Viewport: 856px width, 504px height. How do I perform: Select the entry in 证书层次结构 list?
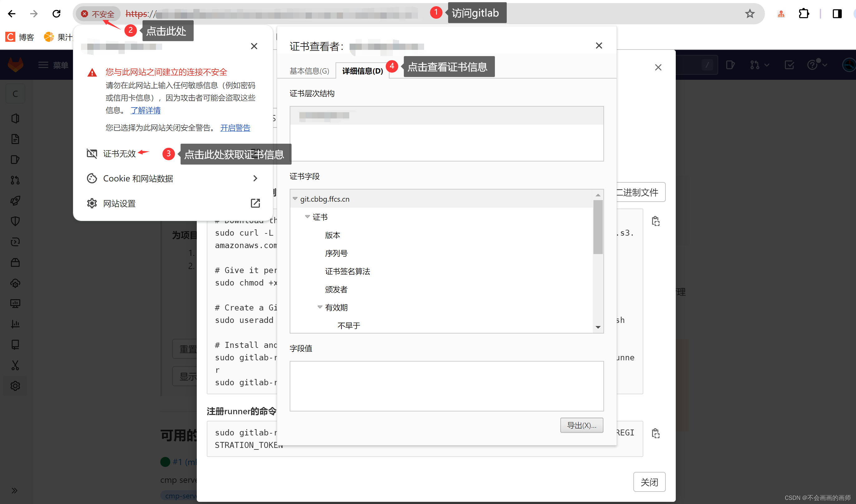coord(446,115)
